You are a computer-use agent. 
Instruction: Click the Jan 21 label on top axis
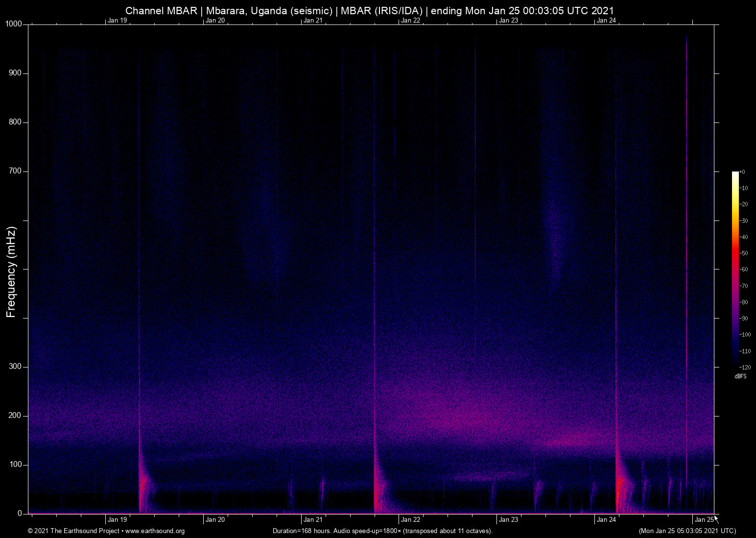[312, 21]
